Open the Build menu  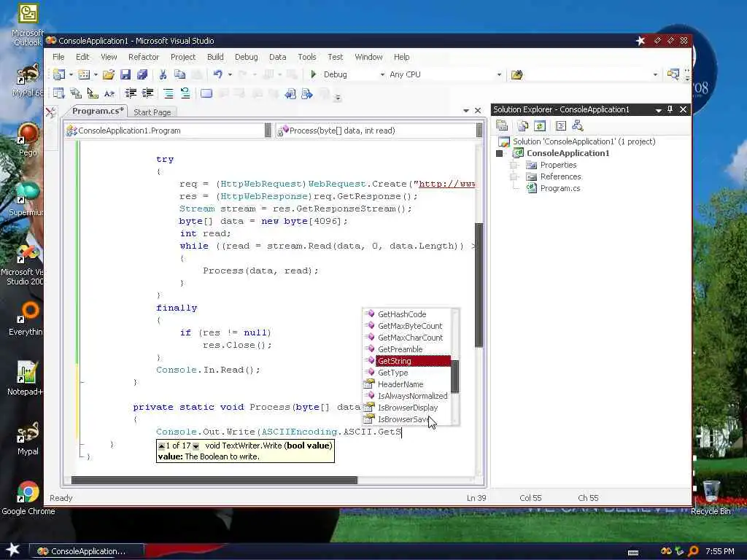[215, 57]
